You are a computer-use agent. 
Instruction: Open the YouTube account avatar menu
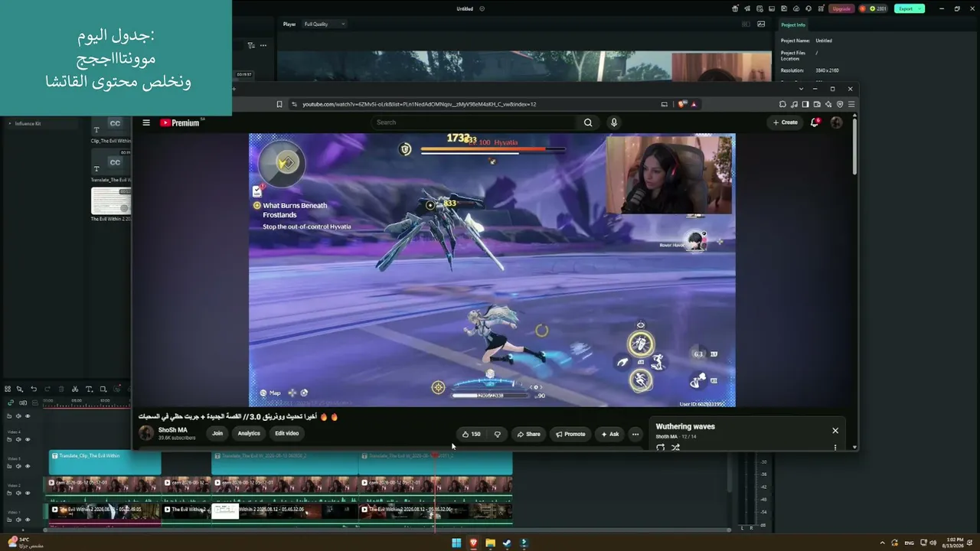tap(836, 122)
